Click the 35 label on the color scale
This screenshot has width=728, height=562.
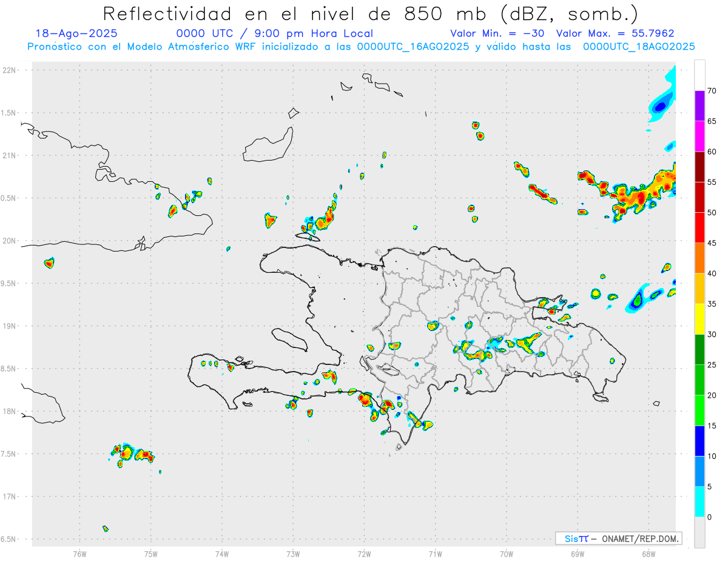(712, 304)
